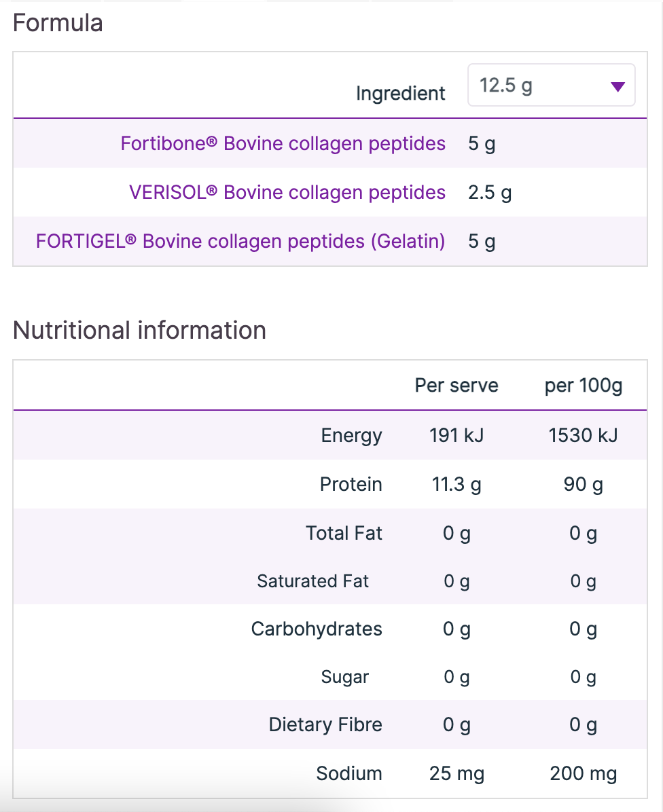The image size is (663, 812).
Task: Select the Energy row label
Action: click(351, 435)
